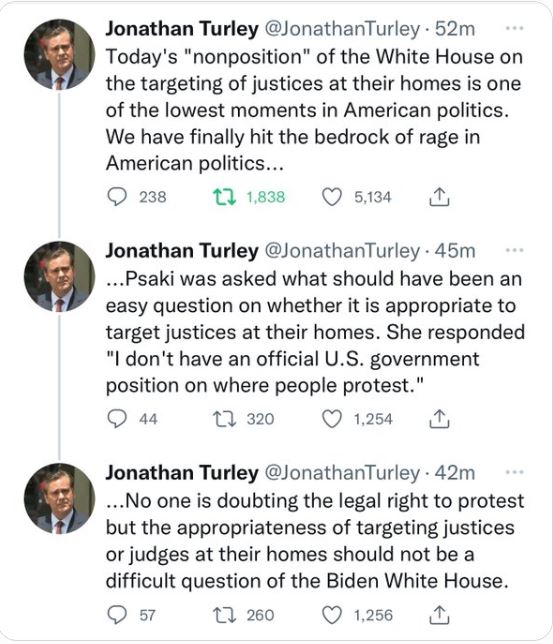View the profile photo on the first tweet

60,55
